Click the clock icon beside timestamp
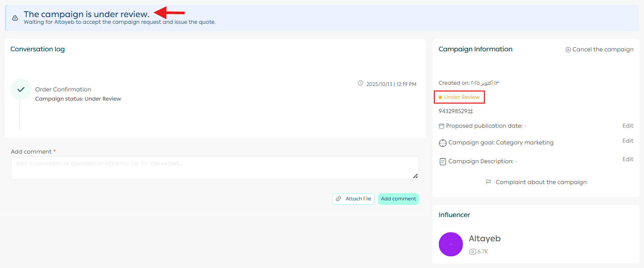 (x=361, y=83)
